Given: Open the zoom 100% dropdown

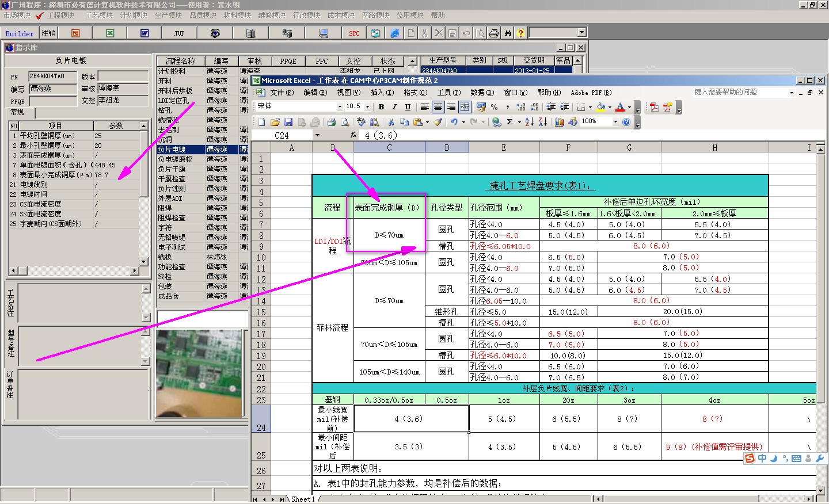Looking at the screenshot, I should 615,122.
